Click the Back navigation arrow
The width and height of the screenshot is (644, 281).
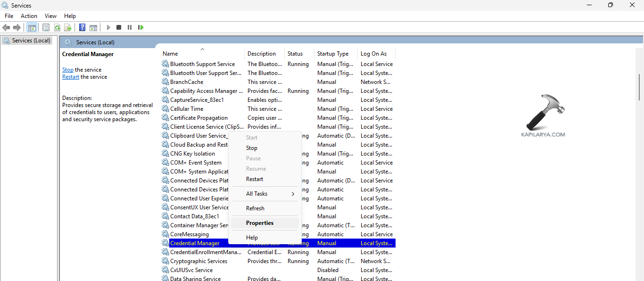(6, 27)
